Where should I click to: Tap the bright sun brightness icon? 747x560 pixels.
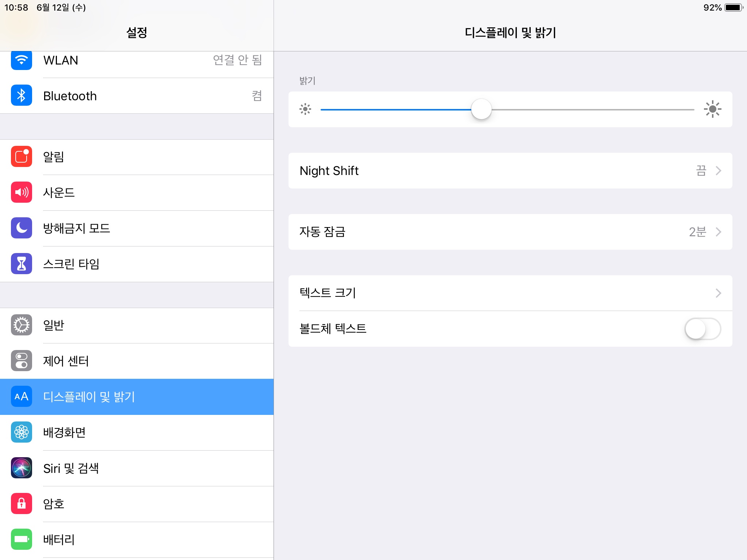(713, 109)
